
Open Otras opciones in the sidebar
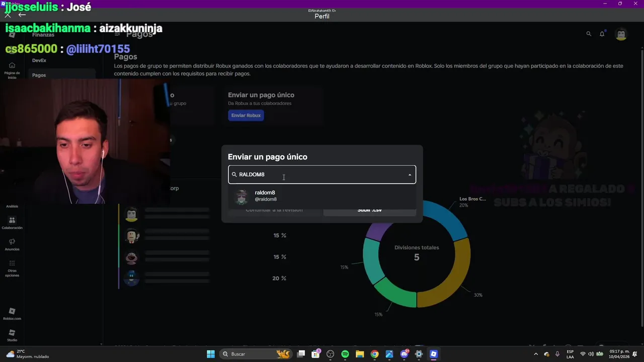[12, 268]
